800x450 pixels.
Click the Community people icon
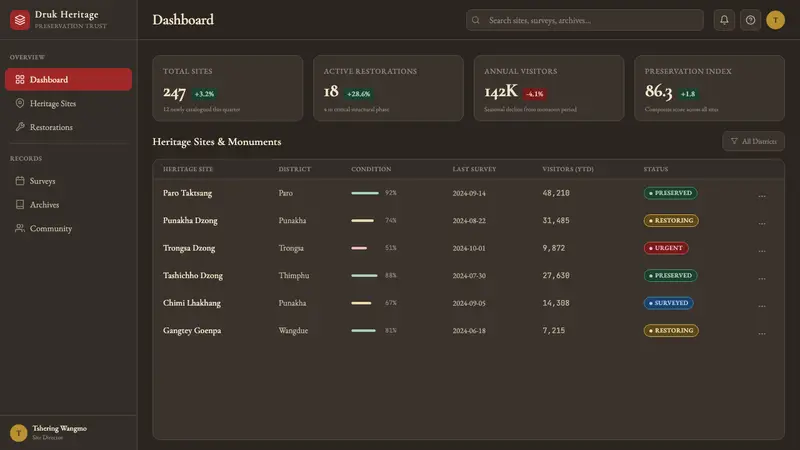(x=20, y=228)
